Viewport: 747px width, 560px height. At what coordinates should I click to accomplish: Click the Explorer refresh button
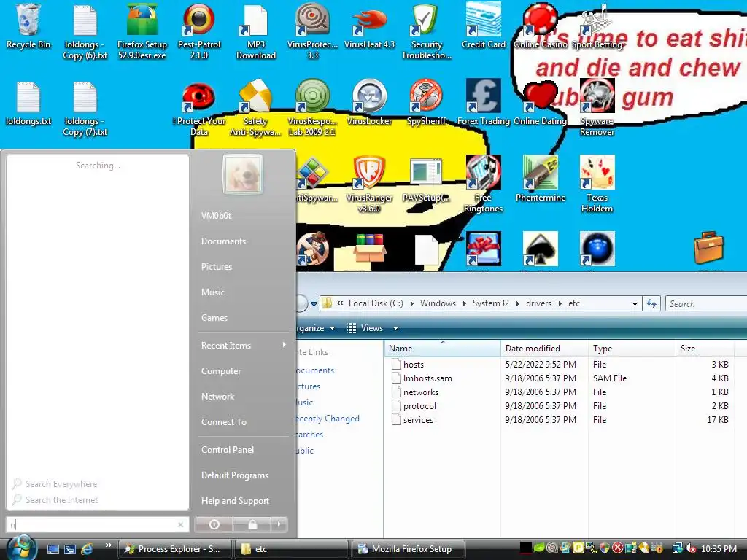coord(651,303)
